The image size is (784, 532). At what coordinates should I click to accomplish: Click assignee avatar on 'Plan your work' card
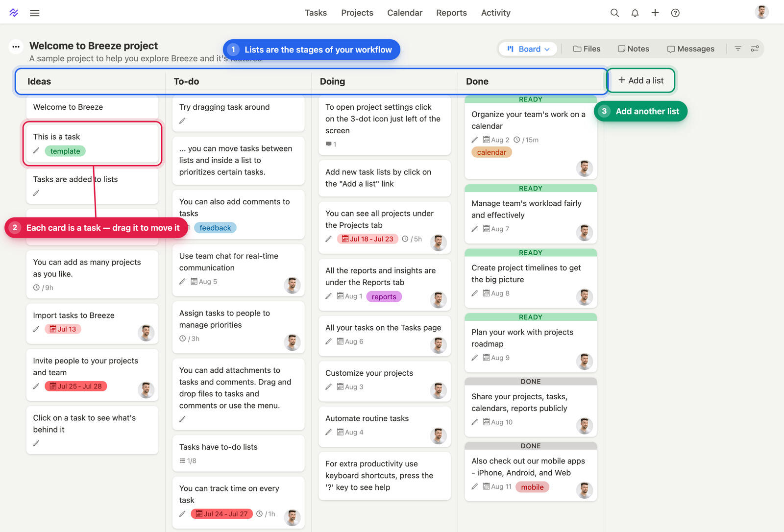[x=584, y=362]
